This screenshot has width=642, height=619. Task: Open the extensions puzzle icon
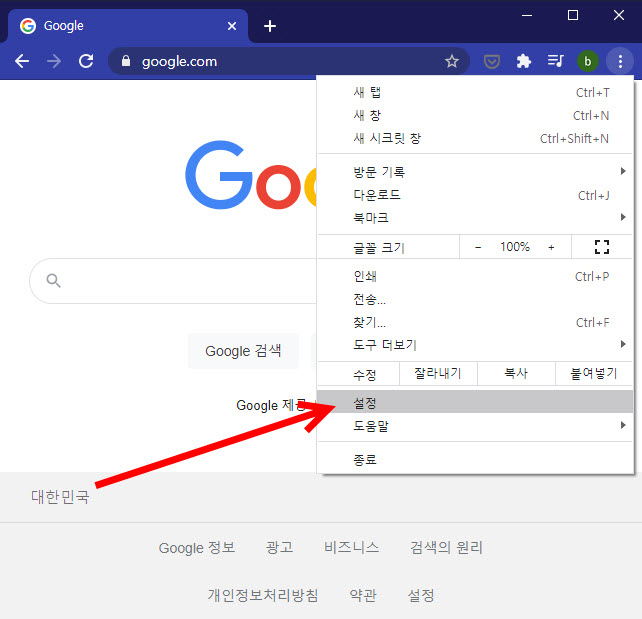pos(524,61)
